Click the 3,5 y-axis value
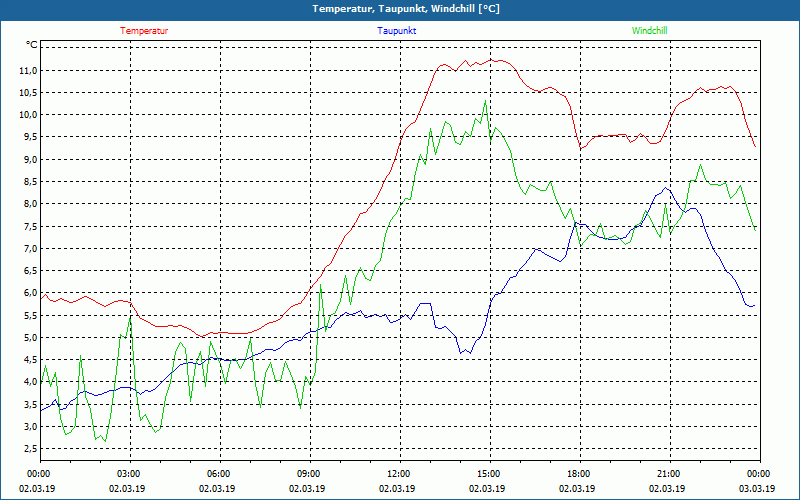 pyautogui.click(x=30, y=405)
